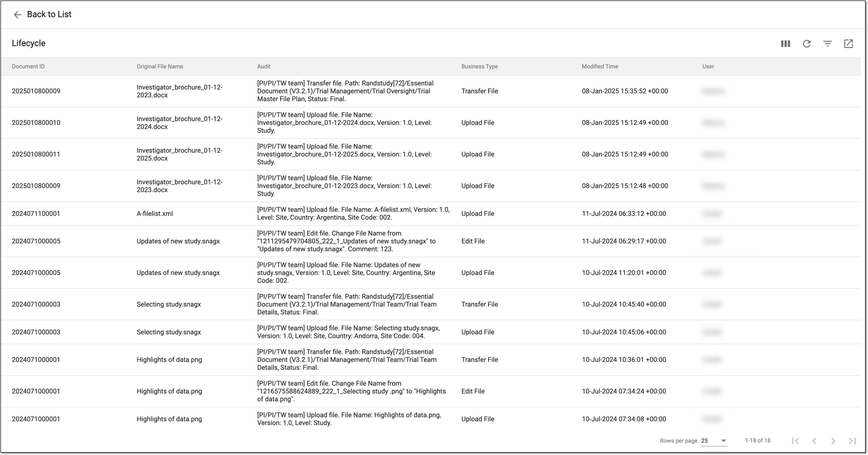Click the export/open in new window icon
The image size is (868, 455).
coord(848,44)
